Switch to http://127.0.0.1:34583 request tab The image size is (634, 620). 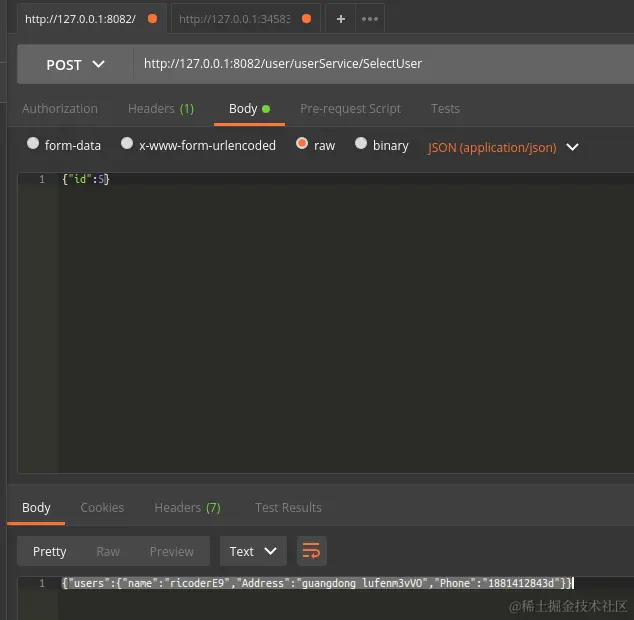click(245, 19)
